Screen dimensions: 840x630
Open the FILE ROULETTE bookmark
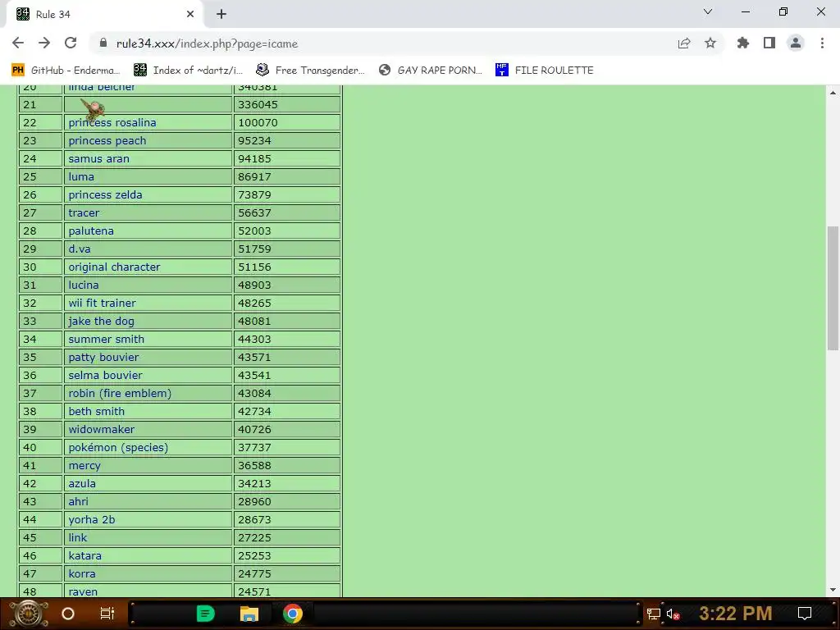(x=545, y=71)
